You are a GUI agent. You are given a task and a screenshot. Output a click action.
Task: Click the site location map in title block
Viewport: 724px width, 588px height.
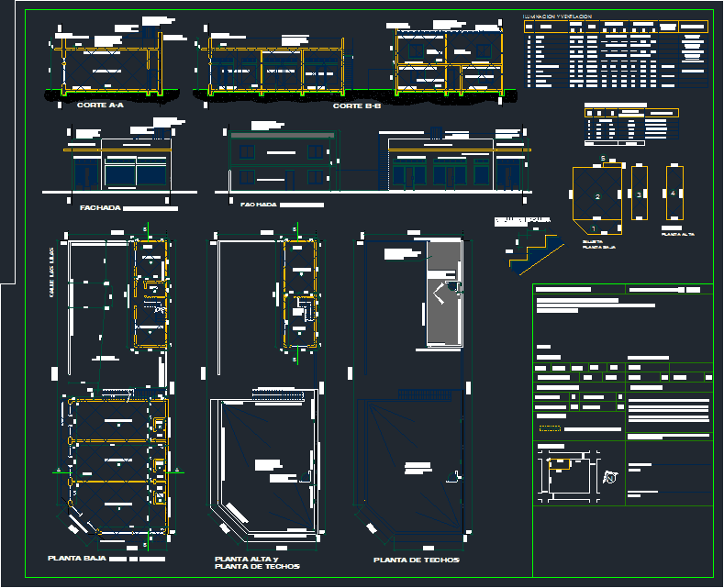point(566,472)
